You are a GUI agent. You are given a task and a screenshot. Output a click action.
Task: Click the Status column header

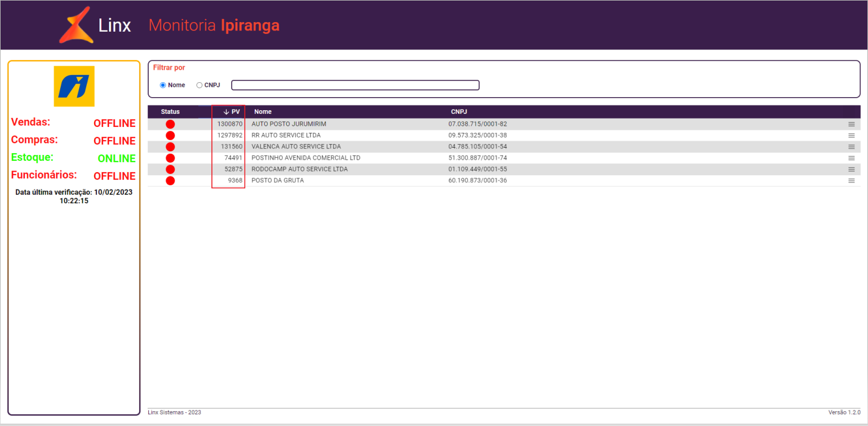170,112
